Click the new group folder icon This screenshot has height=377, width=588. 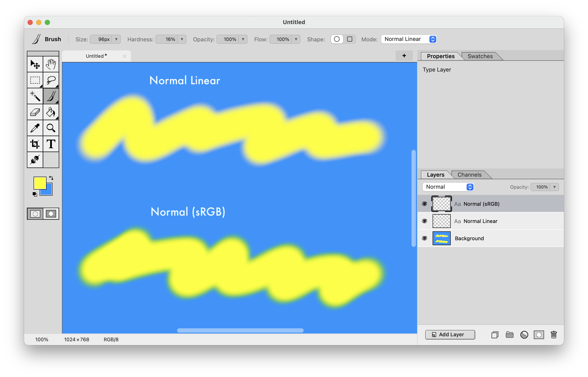[x=509, y=335]
